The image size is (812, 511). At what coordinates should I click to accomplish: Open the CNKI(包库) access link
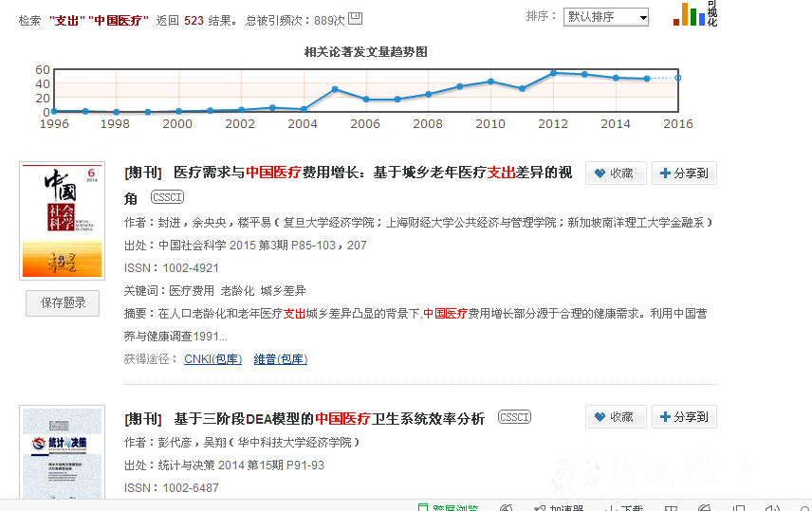tap(212, 359)
